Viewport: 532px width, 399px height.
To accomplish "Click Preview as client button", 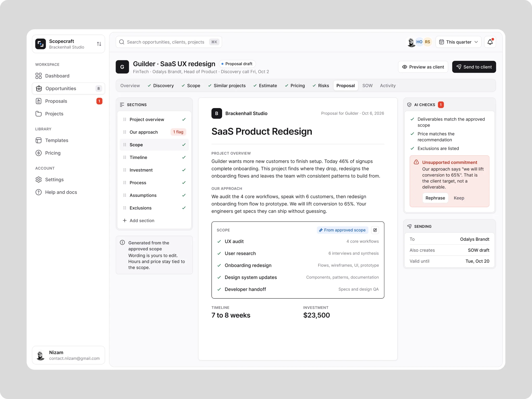I will pos(423,67).
